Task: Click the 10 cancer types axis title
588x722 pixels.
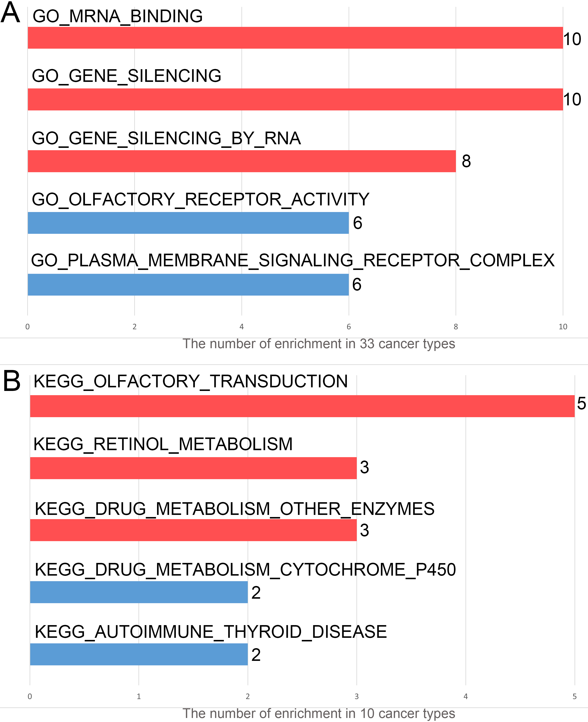Action: pyautogui.click(x=319, y=714)
